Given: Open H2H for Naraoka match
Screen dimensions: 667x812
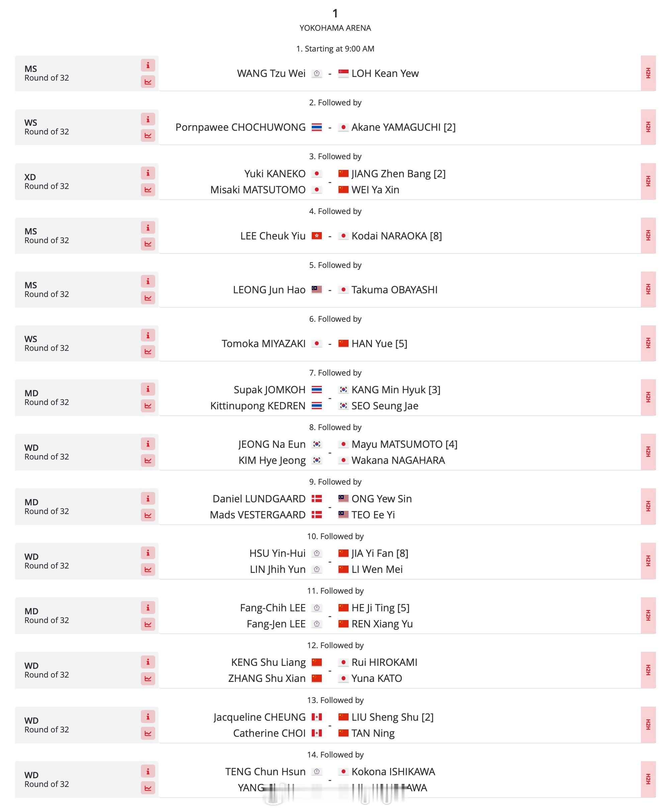Looking at the screenshot, I should pyautogui.click(x=648, y=235).
